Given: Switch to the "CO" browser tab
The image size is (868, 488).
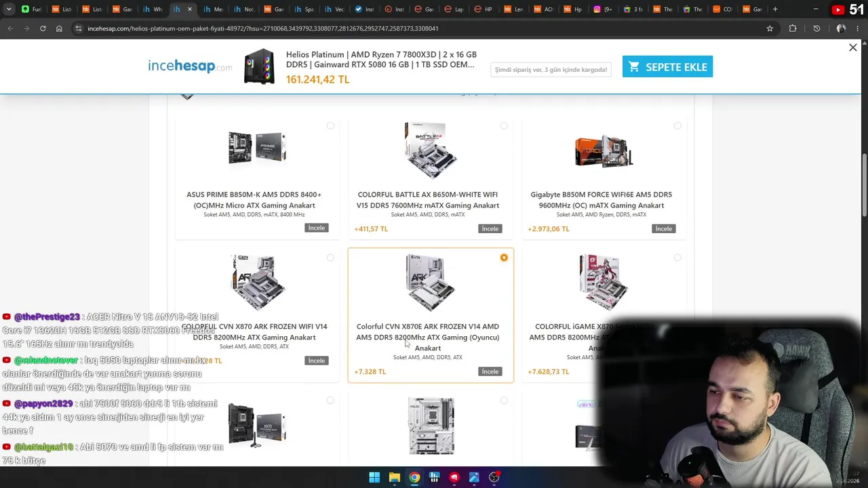Looking at the screenshot, I should (723, 9).
